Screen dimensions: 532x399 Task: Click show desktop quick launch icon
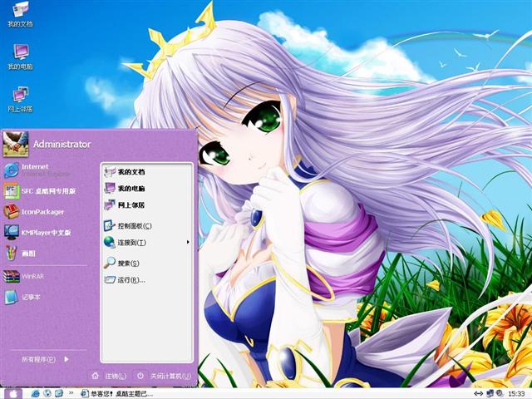[x=59, y=393]
